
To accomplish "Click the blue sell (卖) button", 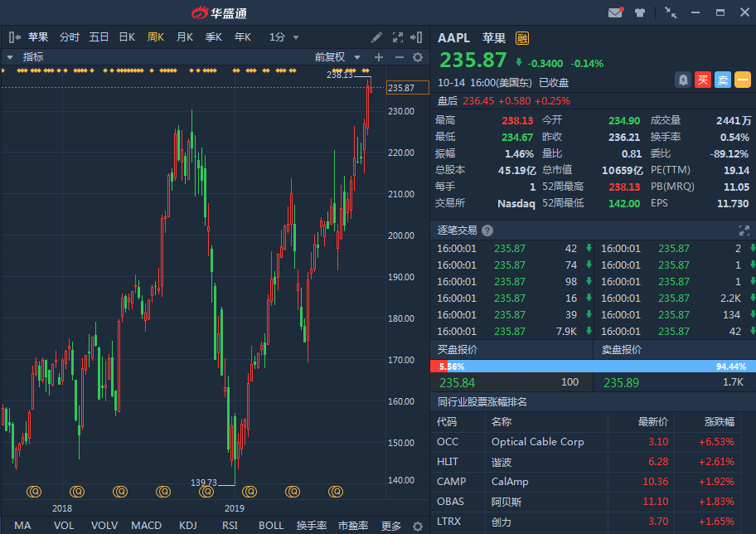I will tap(723, 80).
